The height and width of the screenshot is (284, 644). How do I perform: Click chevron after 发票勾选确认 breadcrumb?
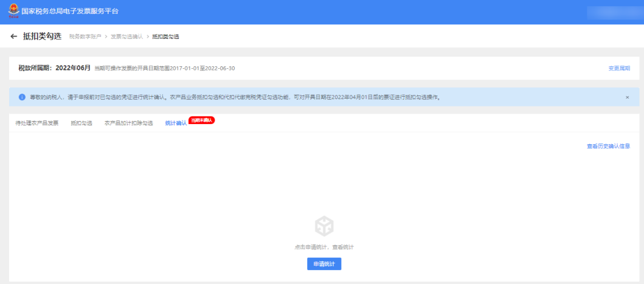pos(148,37)
